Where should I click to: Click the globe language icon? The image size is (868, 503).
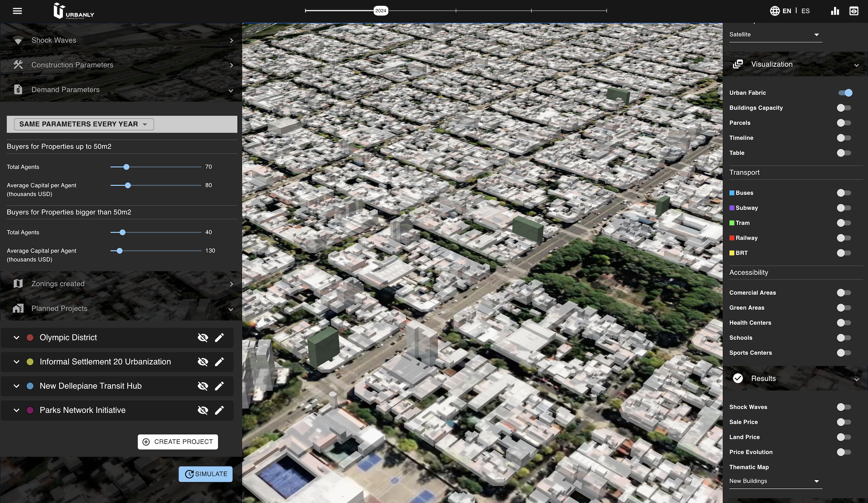(775, 11)
